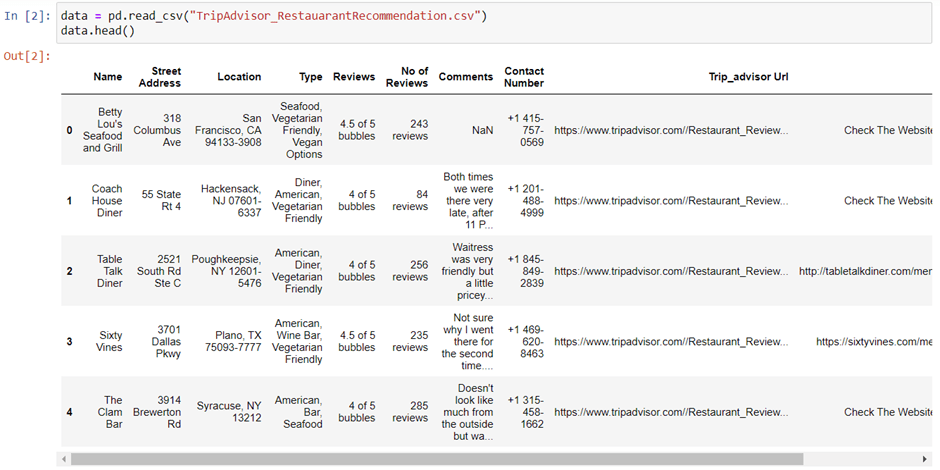Click the Poughkeepsie, NY 12601-5476 cell
Screen dimensions: 940x470
tap(227, 271)
